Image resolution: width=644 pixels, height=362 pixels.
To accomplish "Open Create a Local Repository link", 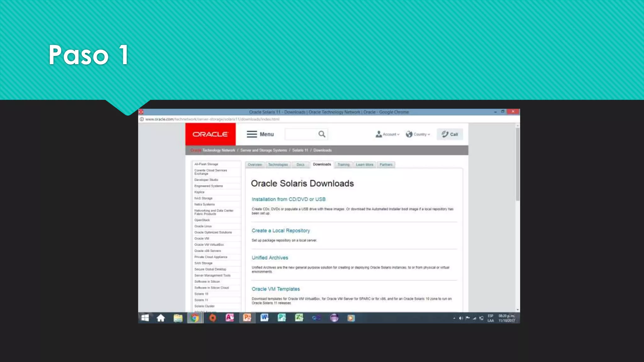I will coord(280,231).
